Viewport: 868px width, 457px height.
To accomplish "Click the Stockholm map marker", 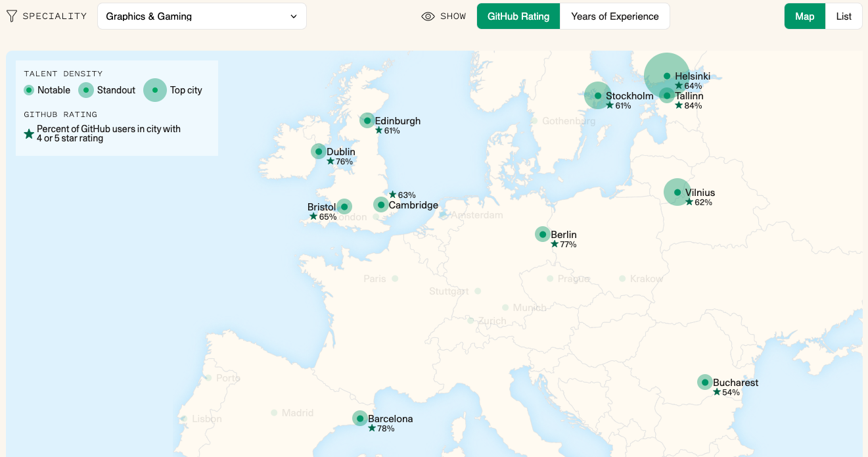I will [x=598, y=95].
